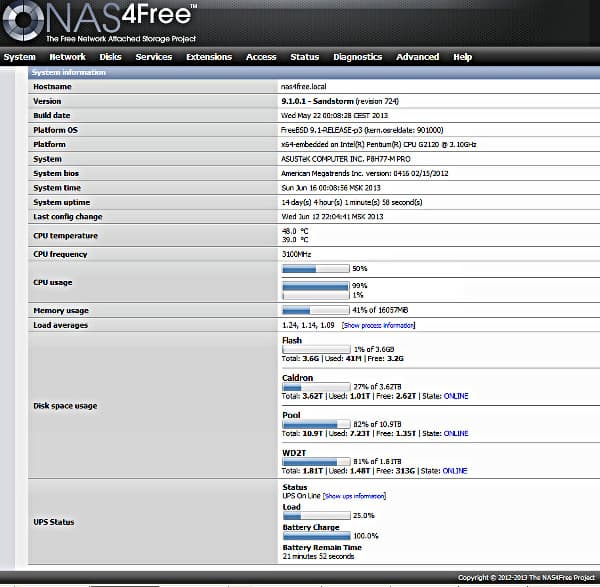Select the 3100MHz CPU frequency value
Image resolution: width=600 pixels, height=587 pixels.
[x=296, y=254]
